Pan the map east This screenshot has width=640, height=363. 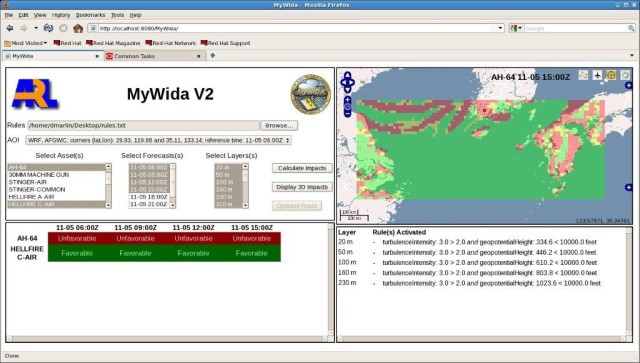pos(352,82)
